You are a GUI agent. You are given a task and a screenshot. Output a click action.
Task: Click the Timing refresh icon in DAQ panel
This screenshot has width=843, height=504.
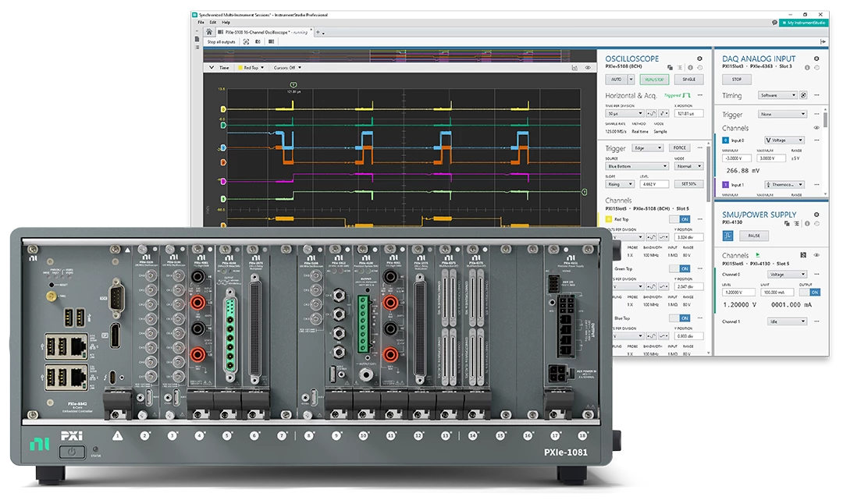(803, 95)
